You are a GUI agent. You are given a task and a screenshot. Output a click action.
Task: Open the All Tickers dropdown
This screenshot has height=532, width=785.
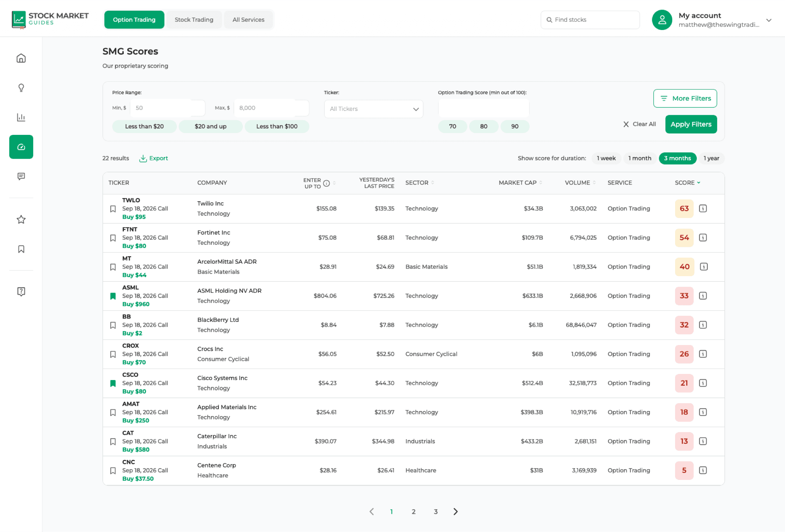pyautogui.click(x=374, y=109)
